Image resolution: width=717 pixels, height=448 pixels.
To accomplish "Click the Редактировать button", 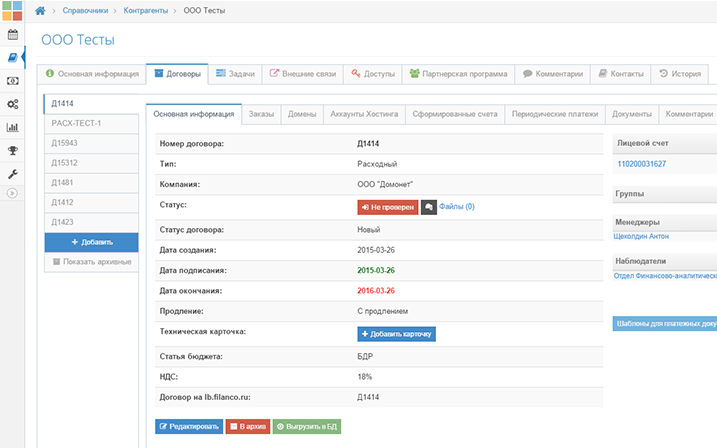I will pos(188,426).
